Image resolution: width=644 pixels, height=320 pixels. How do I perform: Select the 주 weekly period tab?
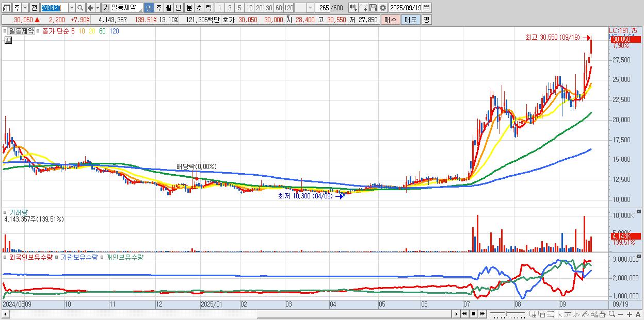pyautogui.click(x=158, y=8)
